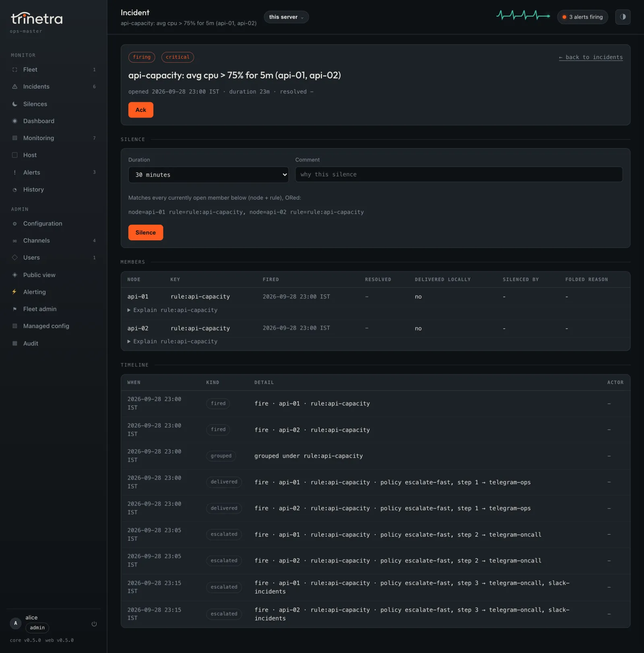Screen dimensions: 644x653
Task: Click 'core v0.5.0' version text
Action: click(x=25, y=640)
